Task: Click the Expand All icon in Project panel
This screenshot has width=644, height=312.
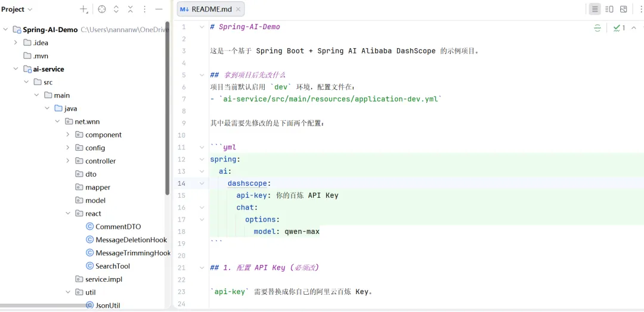Action: 116,10
